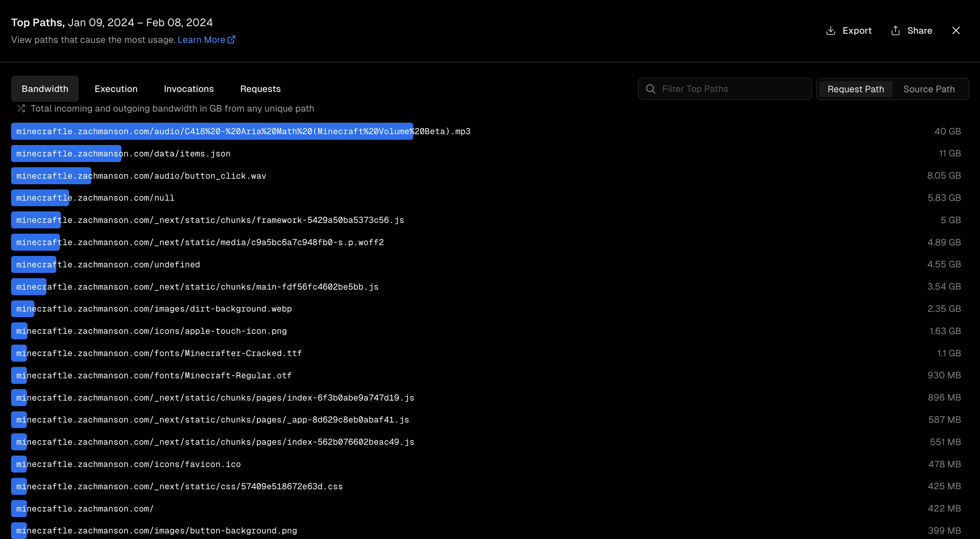The image size is (980, 539).
Task: Select the Bandwidth tab
Action: point(45,89)
